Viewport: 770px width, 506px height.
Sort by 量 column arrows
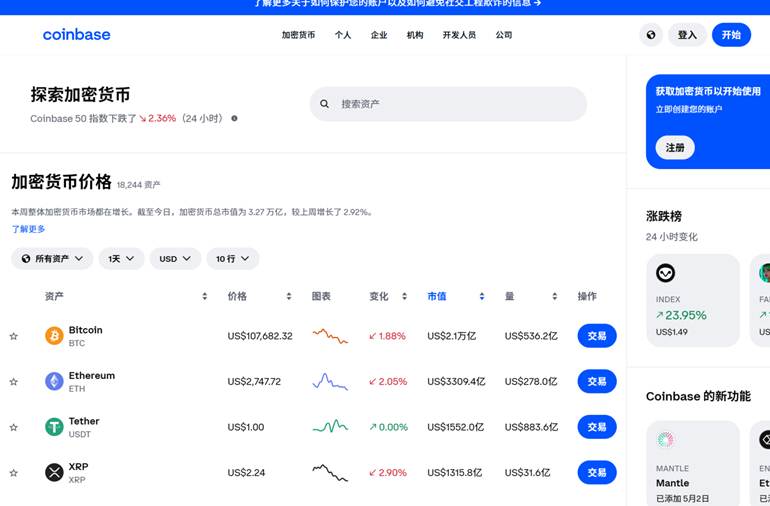554,296
